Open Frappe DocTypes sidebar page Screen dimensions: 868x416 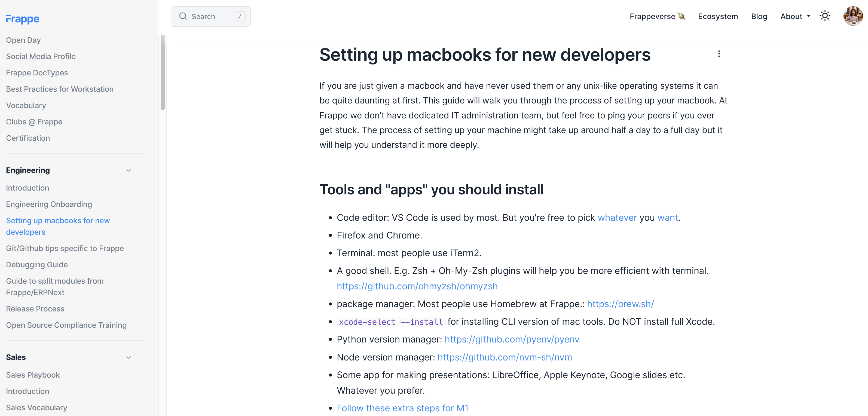click(37, 73)
